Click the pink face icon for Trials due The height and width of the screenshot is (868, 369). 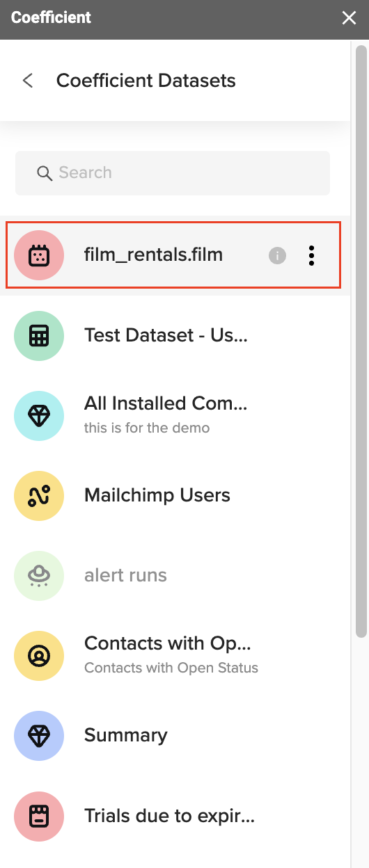pyautogui.click(x=39, y=816)
